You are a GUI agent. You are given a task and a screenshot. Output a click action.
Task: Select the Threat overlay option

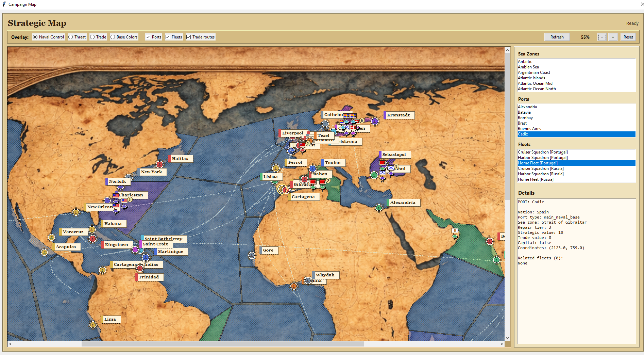(x=77, y=37)
